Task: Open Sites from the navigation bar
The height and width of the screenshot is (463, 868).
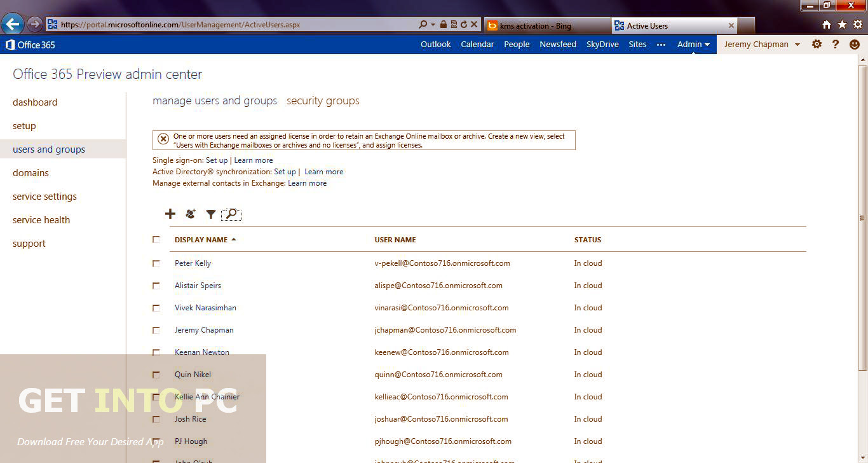Action: (637, 45)
